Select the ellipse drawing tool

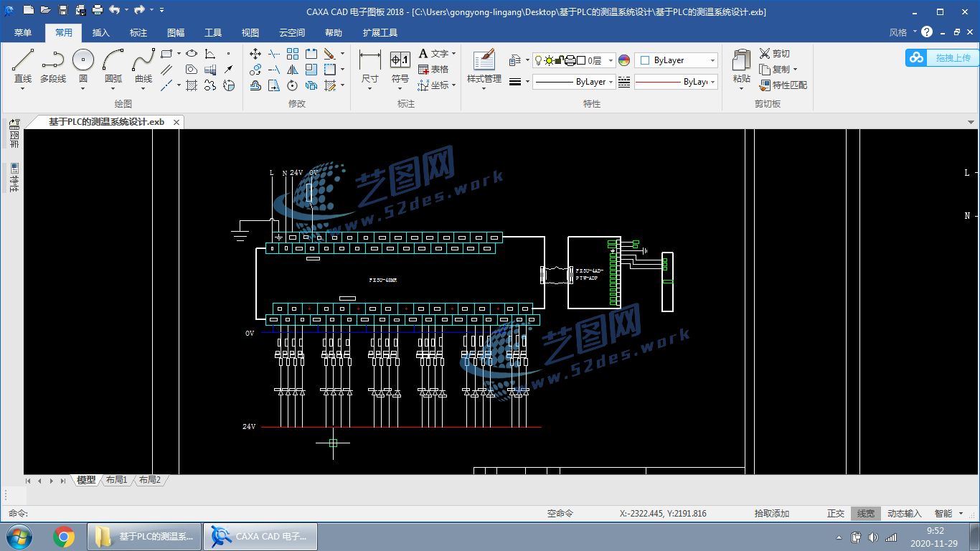click(x=192, y=53)
